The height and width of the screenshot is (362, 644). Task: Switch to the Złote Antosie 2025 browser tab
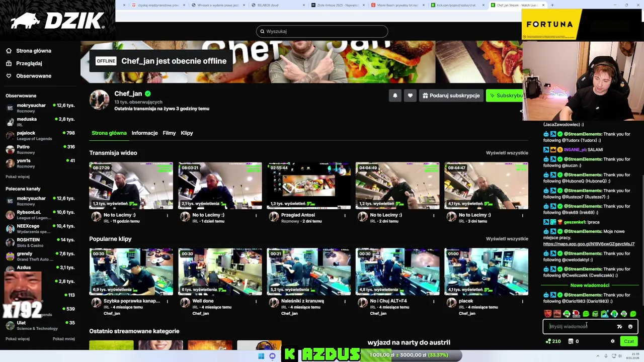[337, 5]
